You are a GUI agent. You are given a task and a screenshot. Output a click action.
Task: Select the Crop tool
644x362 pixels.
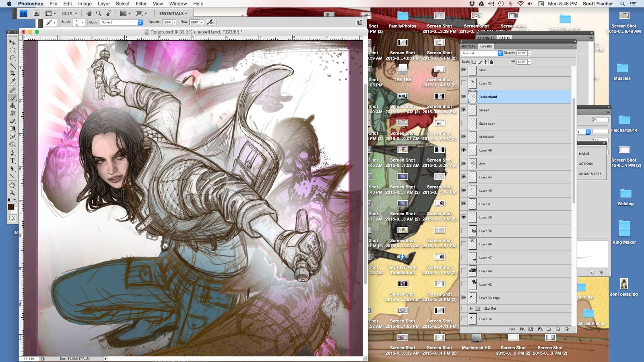(12, 74)
